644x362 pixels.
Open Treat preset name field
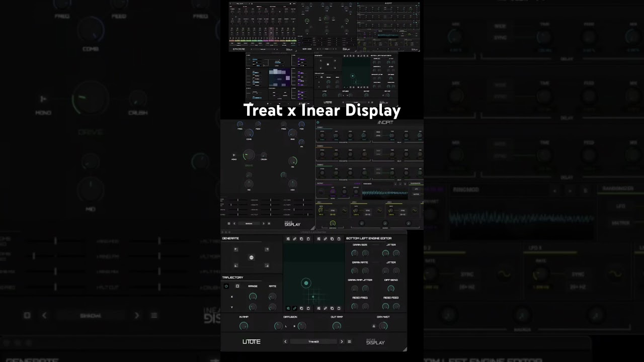point(249,223)
